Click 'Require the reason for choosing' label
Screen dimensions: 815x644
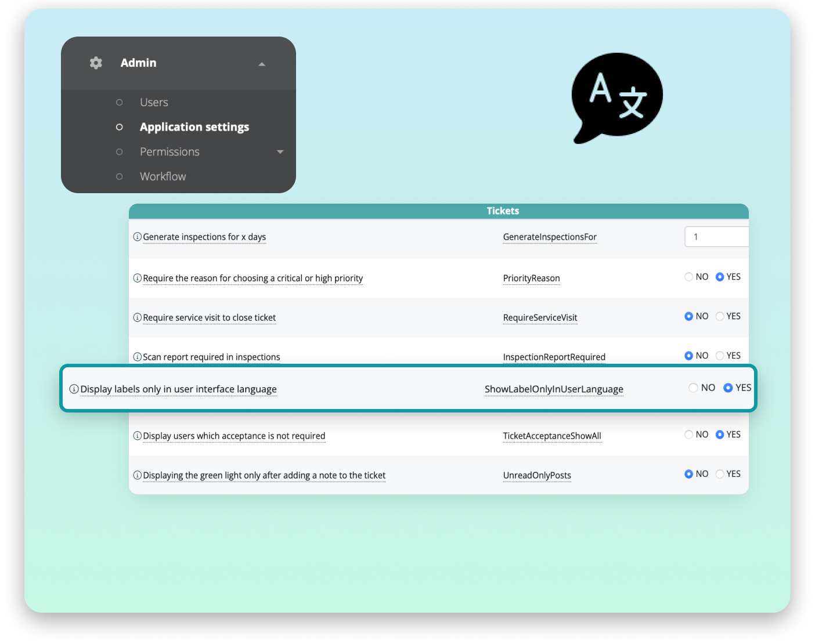253,278
